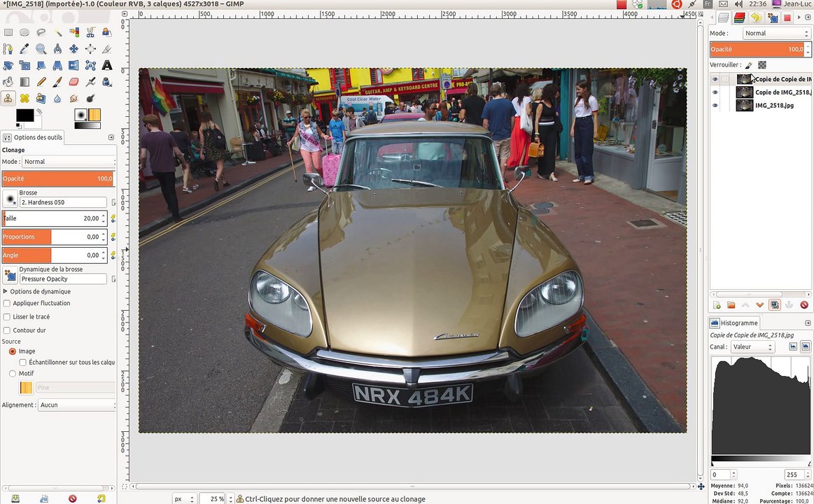
Task: Click the Scissors select tool
Action: point(90,32)
